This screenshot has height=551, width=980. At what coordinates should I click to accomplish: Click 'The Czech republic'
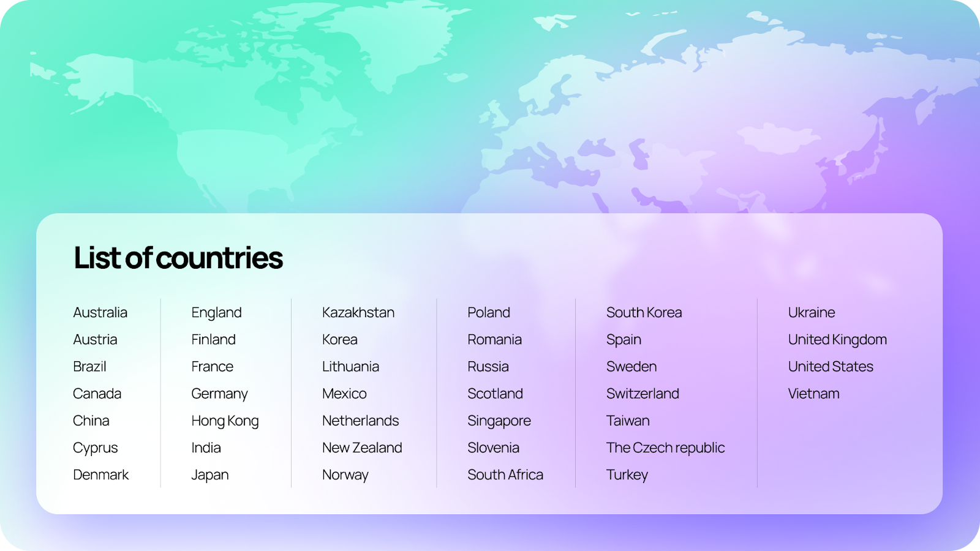(666, 448)
